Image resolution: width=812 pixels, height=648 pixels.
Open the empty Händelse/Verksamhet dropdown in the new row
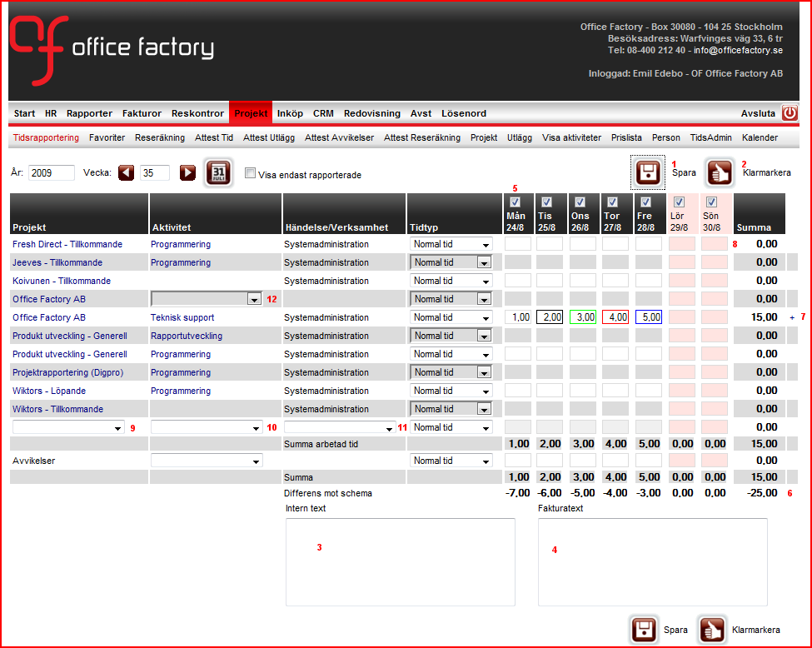point(340,427)
